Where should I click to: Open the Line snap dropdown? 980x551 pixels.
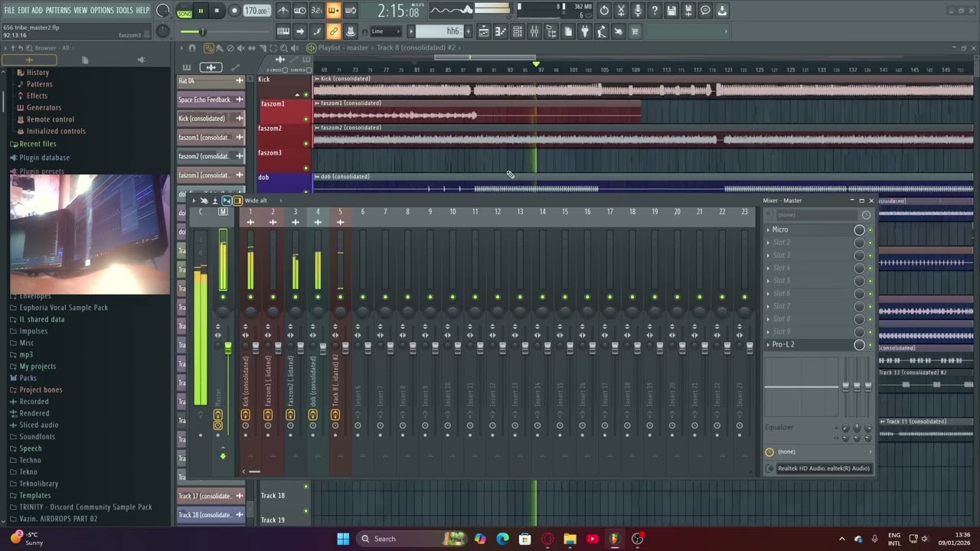(386, 31)
